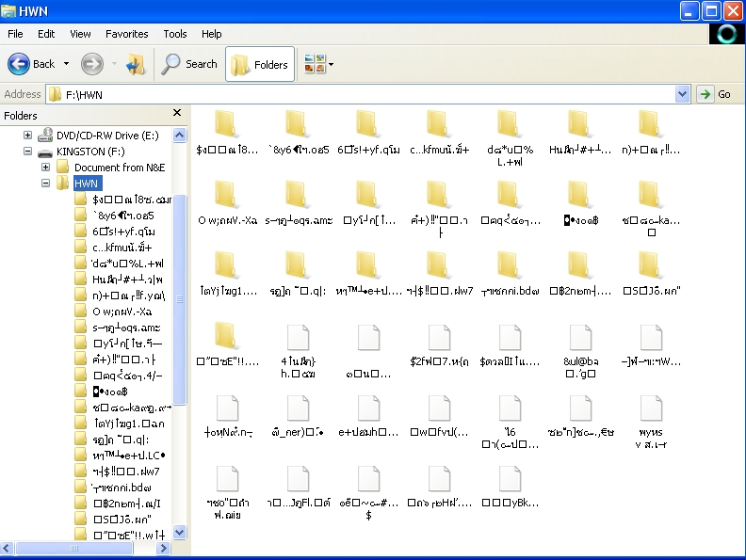Select folder ending '...ka...' in file pane

[x=651, y=208]
